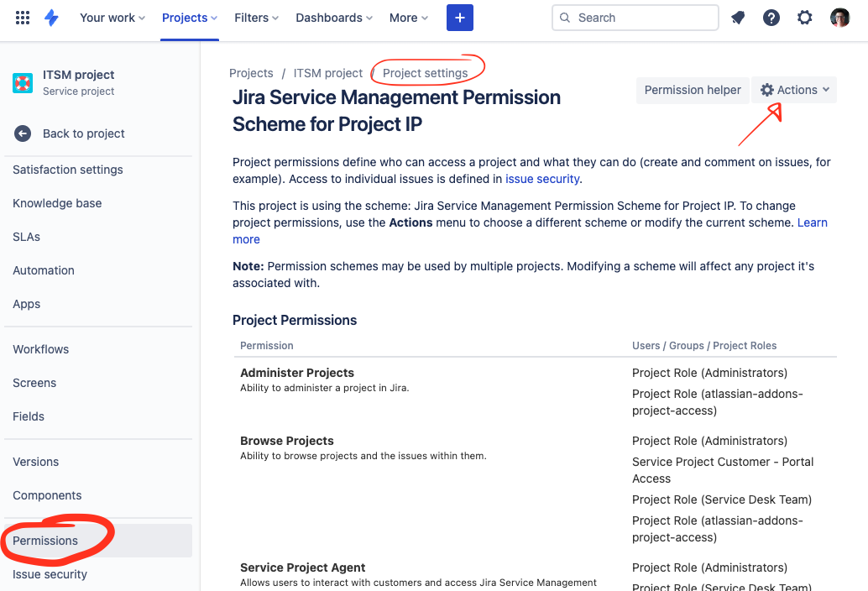Open the settings gear in top bar
This screenshot has height=591, width=868.
(804, 18)
